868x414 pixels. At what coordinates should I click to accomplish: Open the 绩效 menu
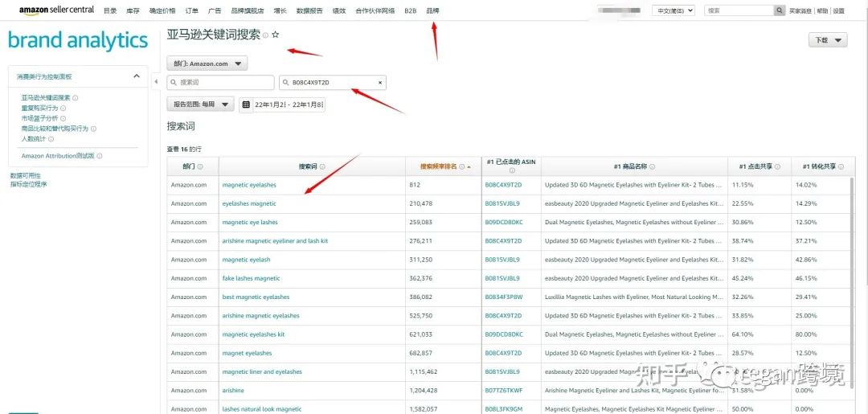pyautogui.click(x=339, y=10)
